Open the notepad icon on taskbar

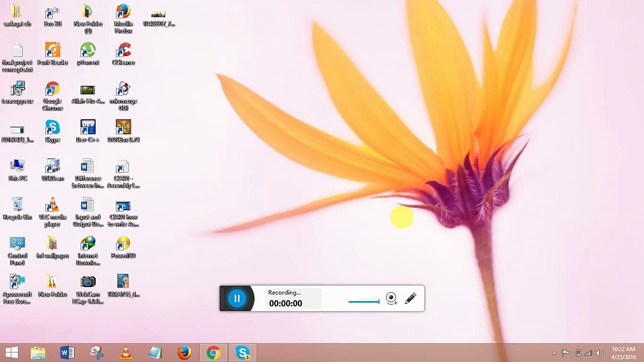(154, 353)
